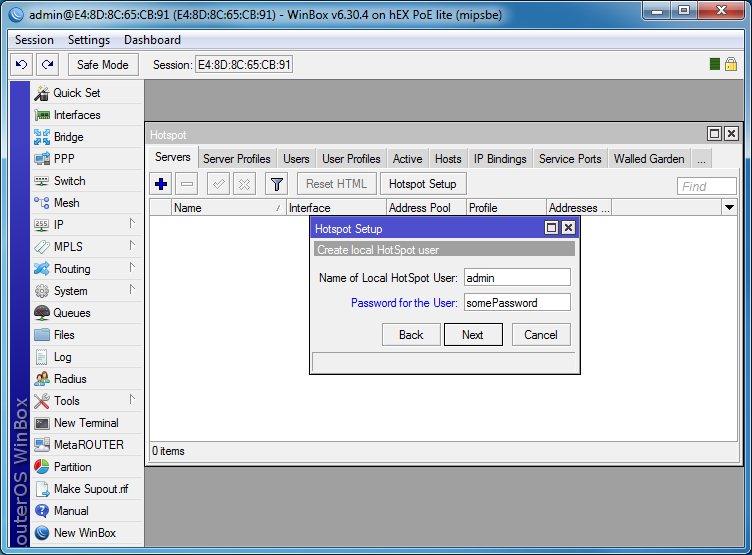Click the green status indicator icon
752x555 pixels.
pos(715,64)
